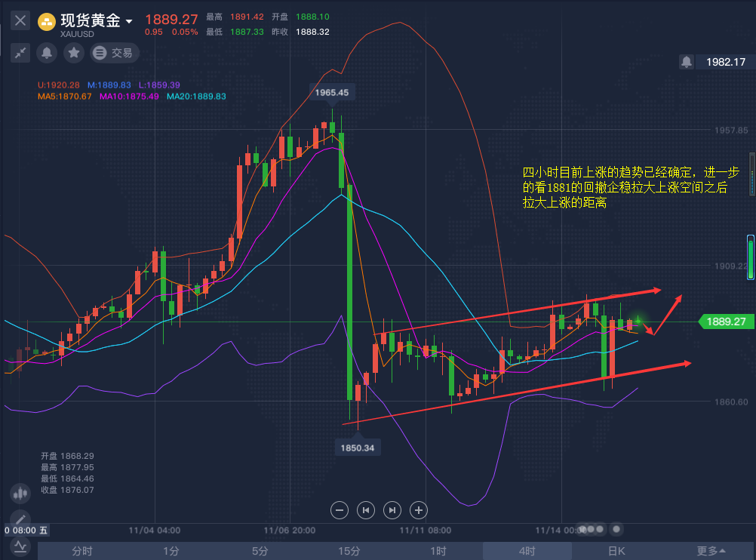Switch to the 5分 timeframe tab
Image resolution: width=756 pixels, height=560 pixels.
coord(260,551)
